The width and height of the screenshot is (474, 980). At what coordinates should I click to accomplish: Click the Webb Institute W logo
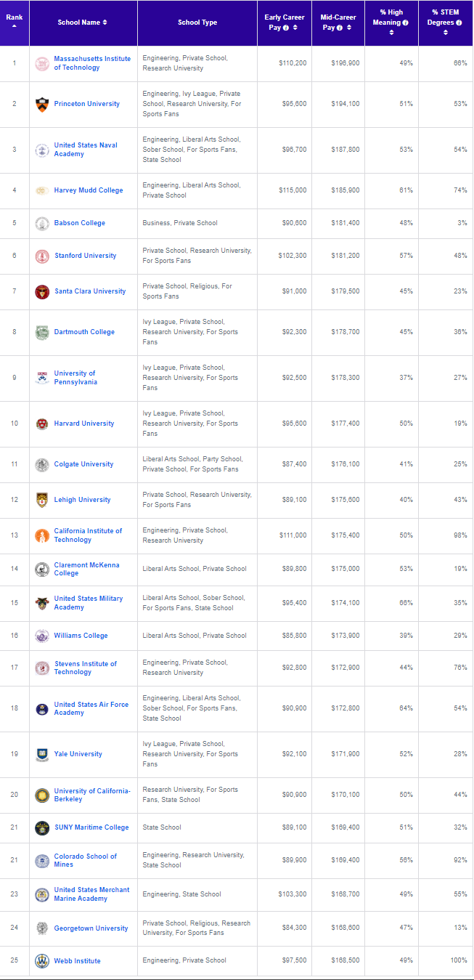click(x=42, y=960)
